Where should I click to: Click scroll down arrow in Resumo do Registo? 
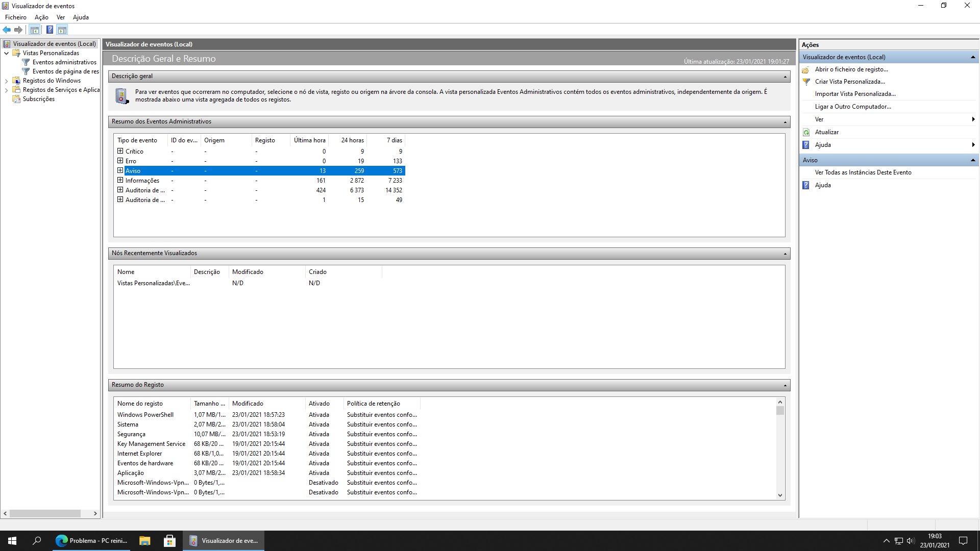tap(780, 495)
